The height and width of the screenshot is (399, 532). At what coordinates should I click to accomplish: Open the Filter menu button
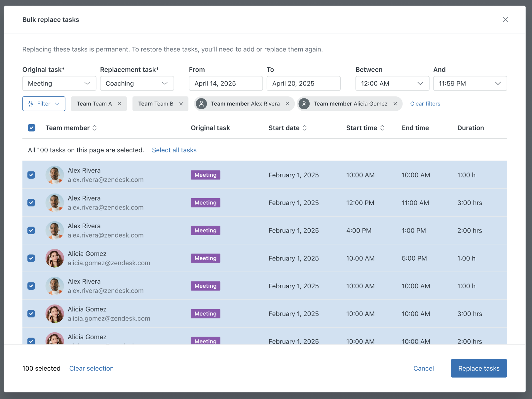coord(44,104)
